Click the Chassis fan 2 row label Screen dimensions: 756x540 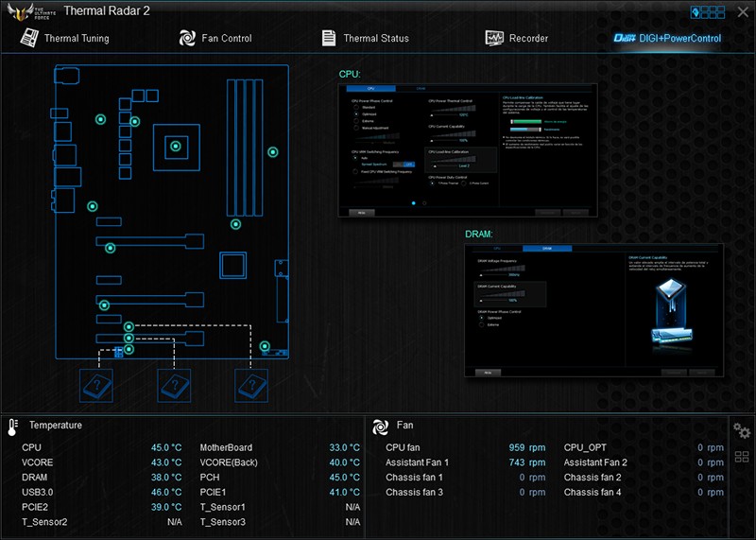[593, 478]
